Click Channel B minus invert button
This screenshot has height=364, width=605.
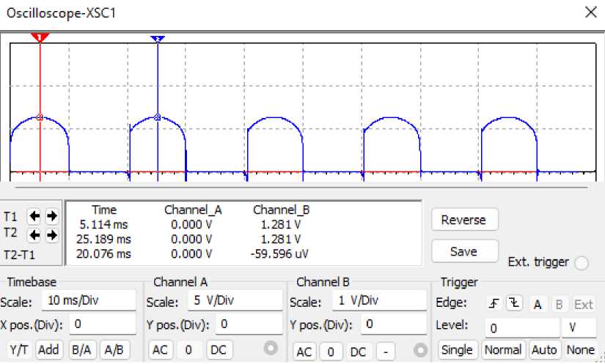coord(386,351)
